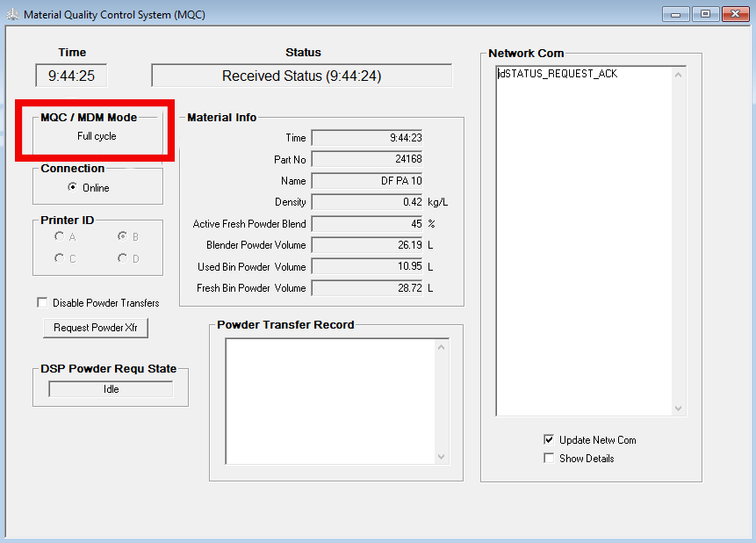Click the Part No field
The width and height of the screenshot is (756, 543).
click(367, 159)
